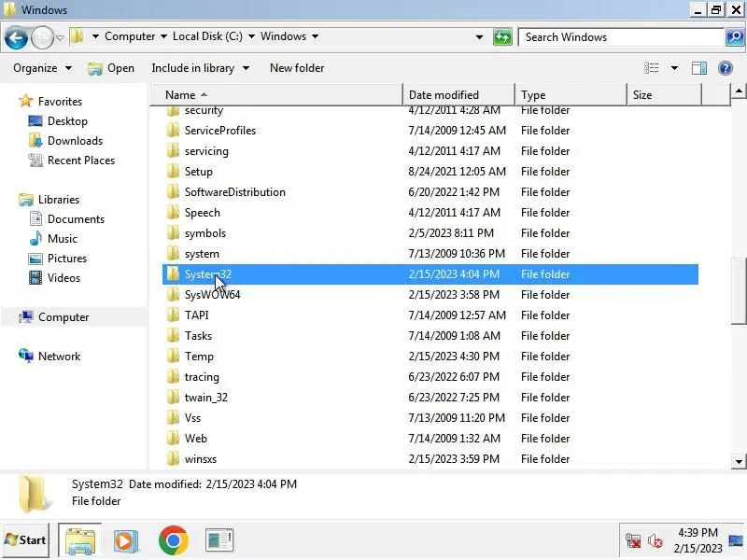Refresh the folder with the green arrows icon
The width and height of the screenshot is (747, 560).
[502, 37]
